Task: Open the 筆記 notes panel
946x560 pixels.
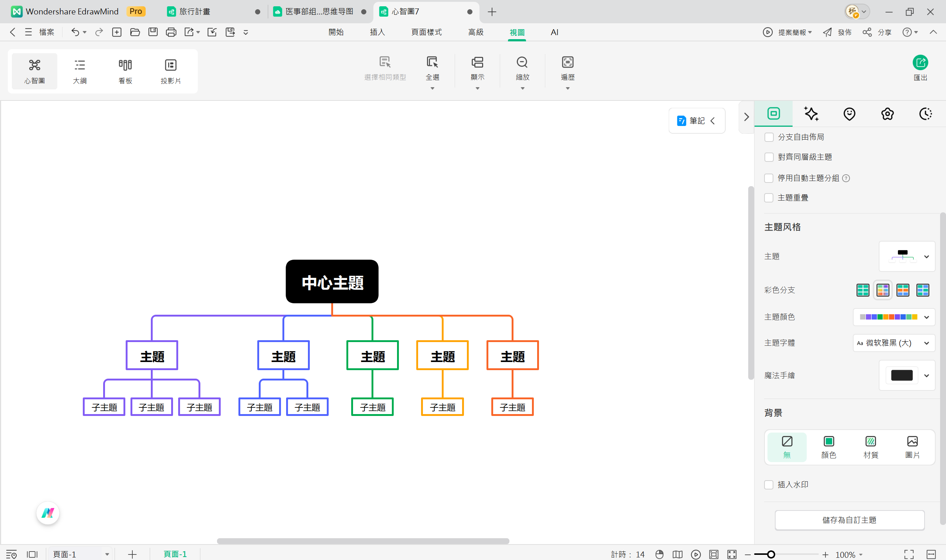Action: point(697,120)
